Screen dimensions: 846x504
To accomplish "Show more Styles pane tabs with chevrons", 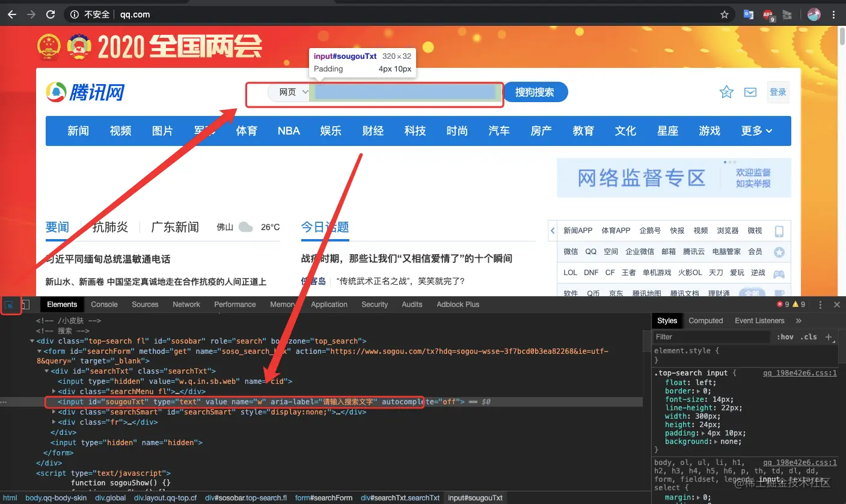I will tap(798, 321).
